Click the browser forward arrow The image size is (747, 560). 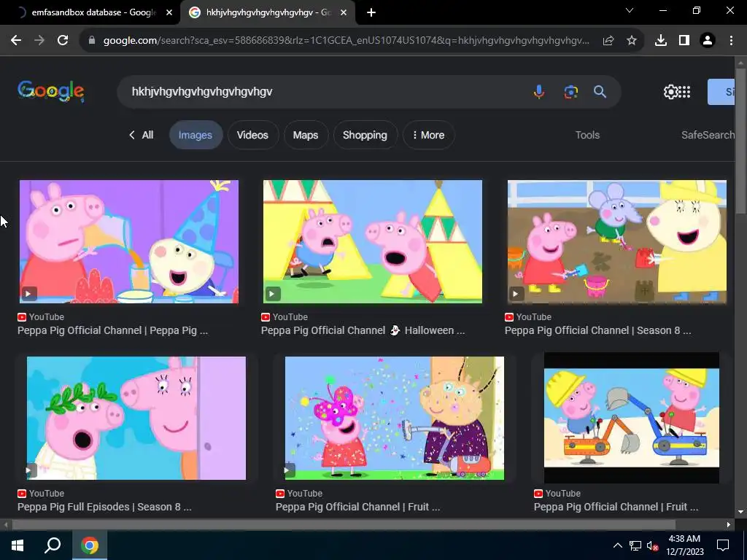tap(39, 41)
